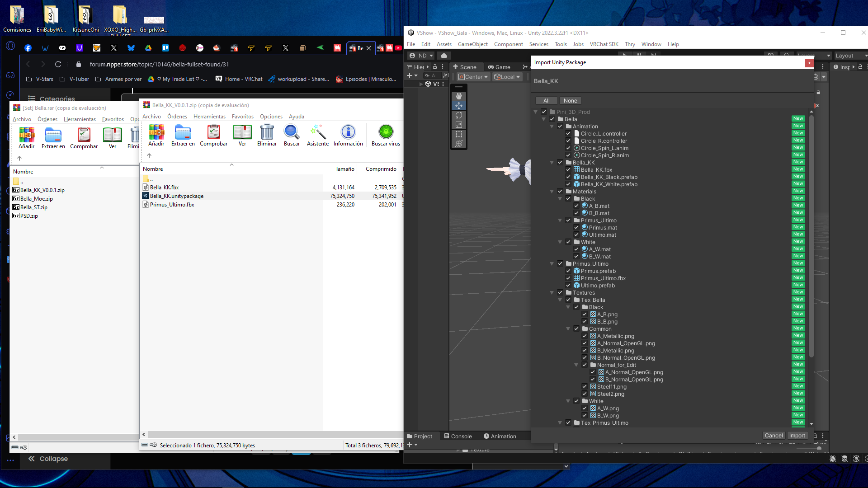Uncheck Bella_KK_Black.prefab checkbox
868x488 pixels.
point(568,177)
